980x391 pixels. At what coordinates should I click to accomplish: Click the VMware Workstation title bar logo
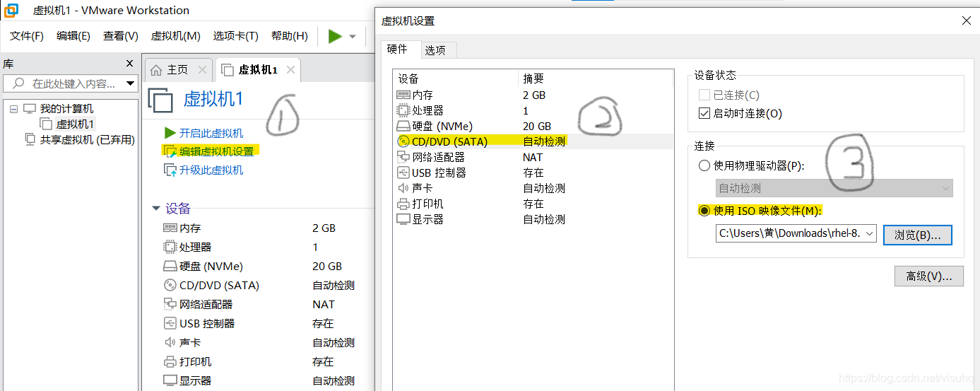click(x=11, y=10)
